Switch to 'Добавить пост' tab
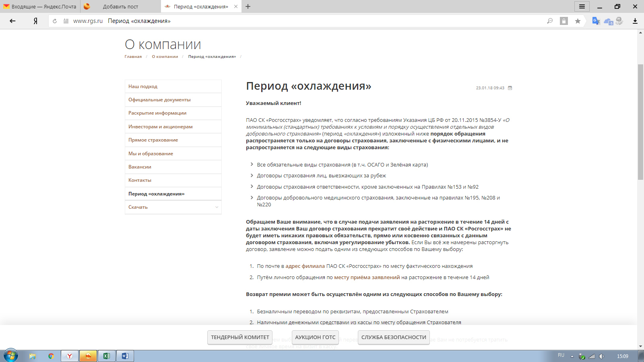The image size is (644, 362). (x=121, y=6)
